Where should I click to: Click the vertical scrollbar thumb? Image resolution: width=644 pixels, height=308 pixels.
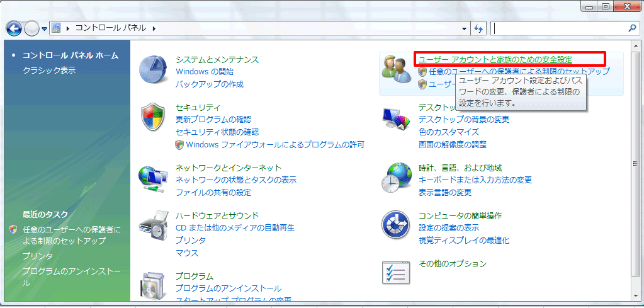(x=636, y=164)
